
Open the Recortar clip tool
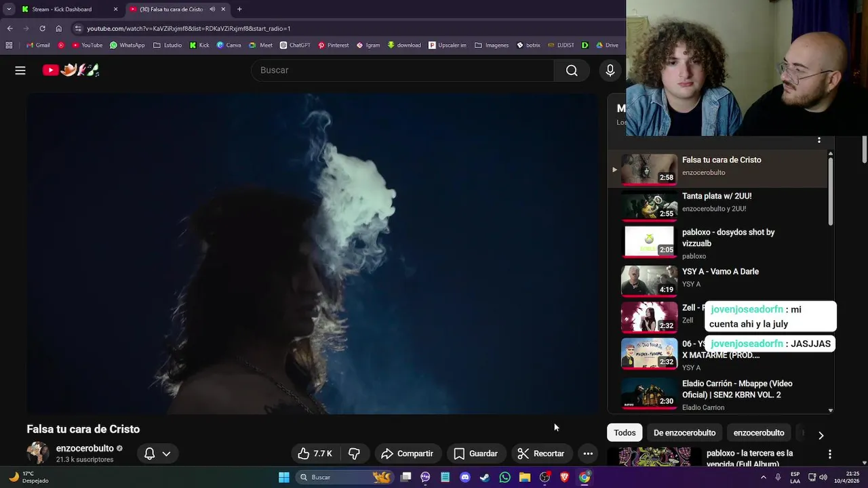coord(540,453)
